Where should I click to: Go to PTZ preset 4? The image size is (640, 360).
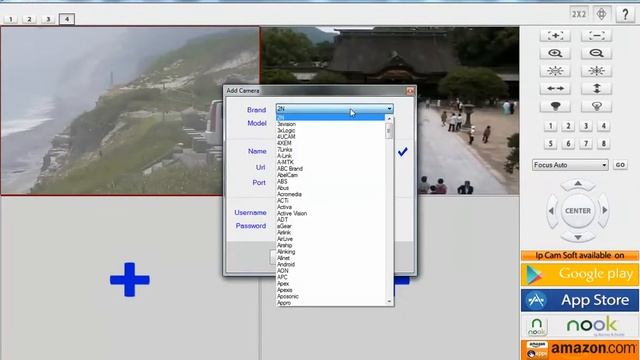pos(603,126)
